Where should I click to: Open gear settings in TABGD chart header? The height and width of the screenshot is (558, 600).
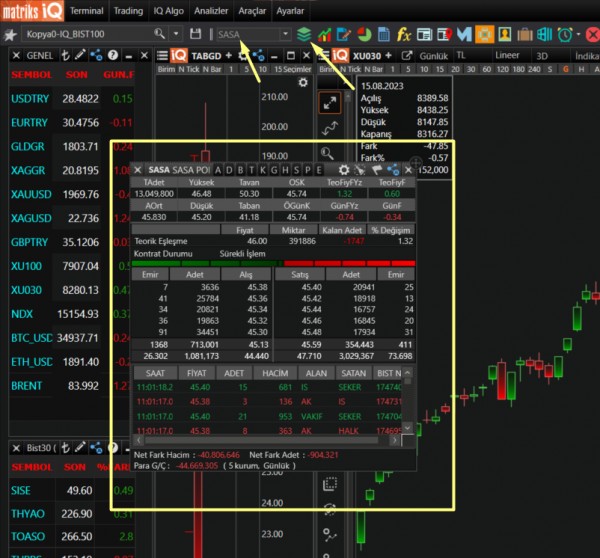click(243, 56)
